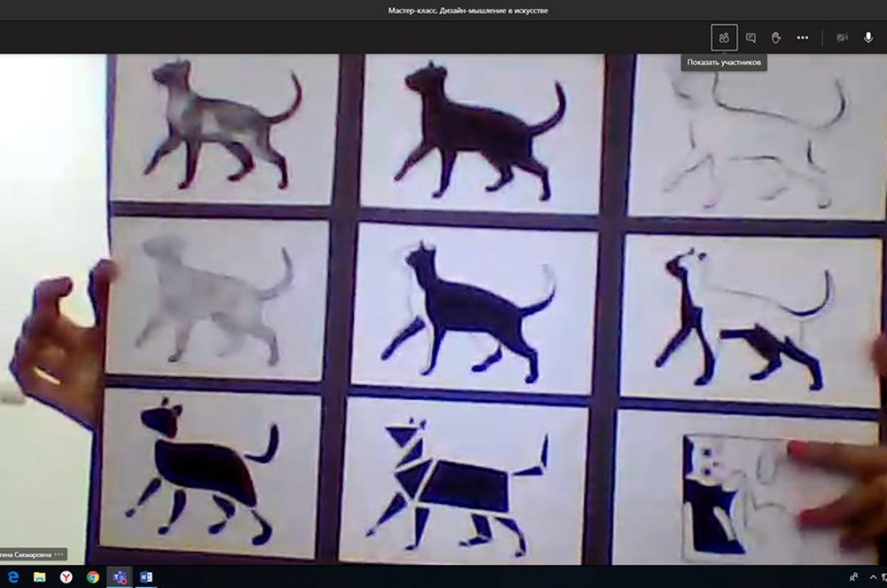
Task: Turn on the disabled camera
Action: (x=842, y=38)
